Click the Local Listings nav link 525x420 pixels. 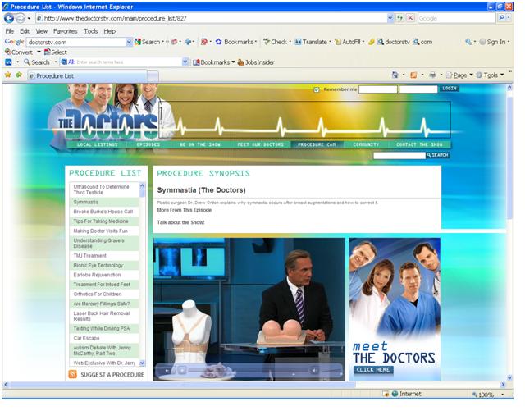(97, 144)
